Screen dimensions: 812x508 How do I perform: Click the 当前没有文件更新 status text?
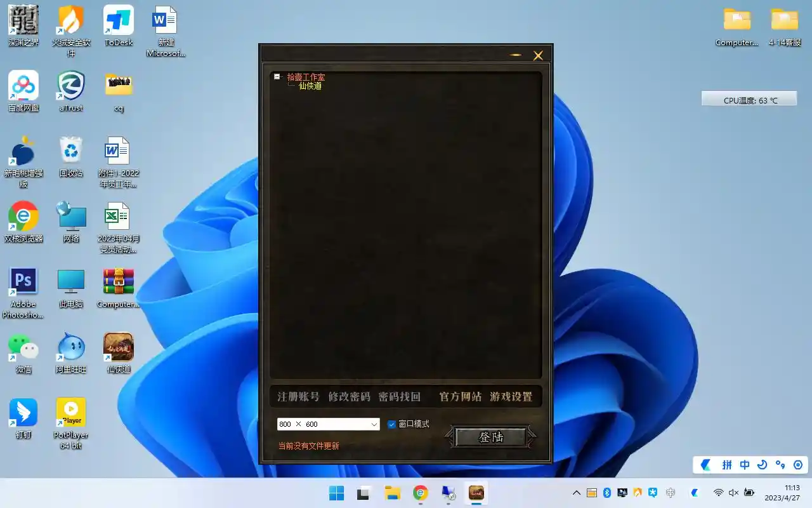tap(309, 446)
